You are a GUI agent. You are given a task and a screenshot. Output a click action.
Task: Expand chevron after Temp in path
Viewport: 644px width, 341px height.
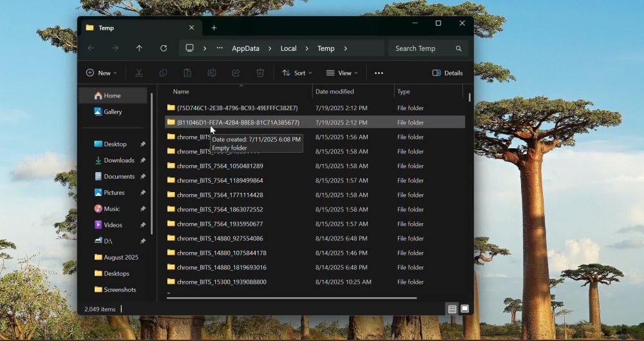345,48
